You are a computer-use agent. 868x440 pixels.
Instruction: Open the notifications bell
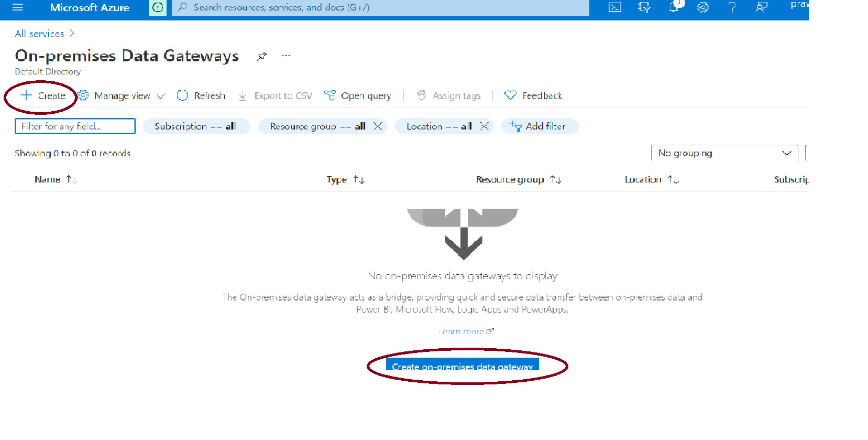point(674,7)
